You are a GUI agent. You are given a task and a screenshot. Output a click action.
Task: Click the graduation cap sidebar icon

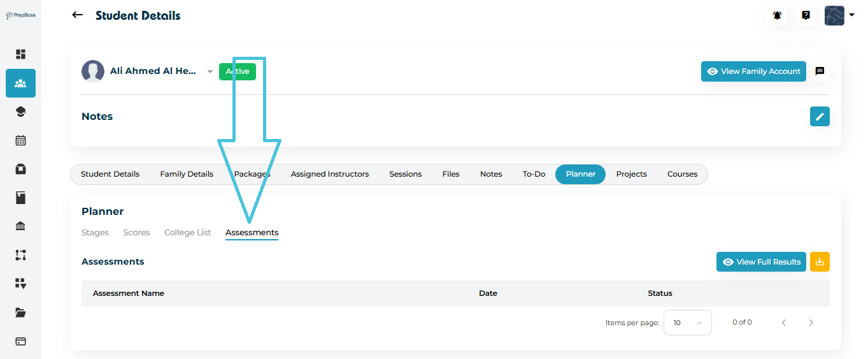click(20, 112)
